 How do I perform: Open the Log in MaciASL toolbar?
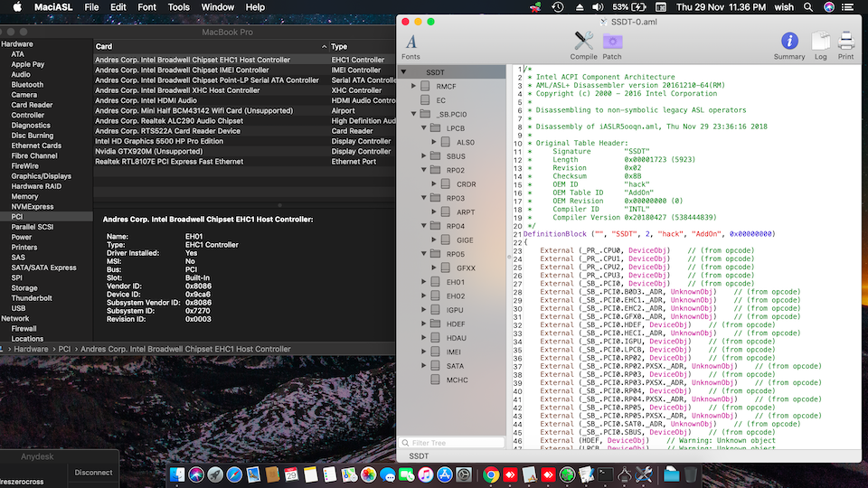click(x=820, y=45)
